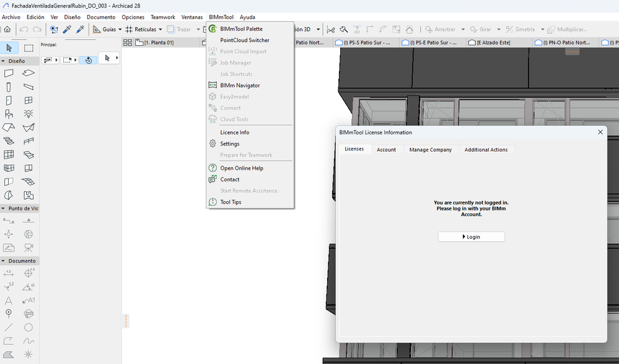This screenshot has height=364, width=619.
Task: Switch to the Manage Company tab
Action: click(430, 149)
